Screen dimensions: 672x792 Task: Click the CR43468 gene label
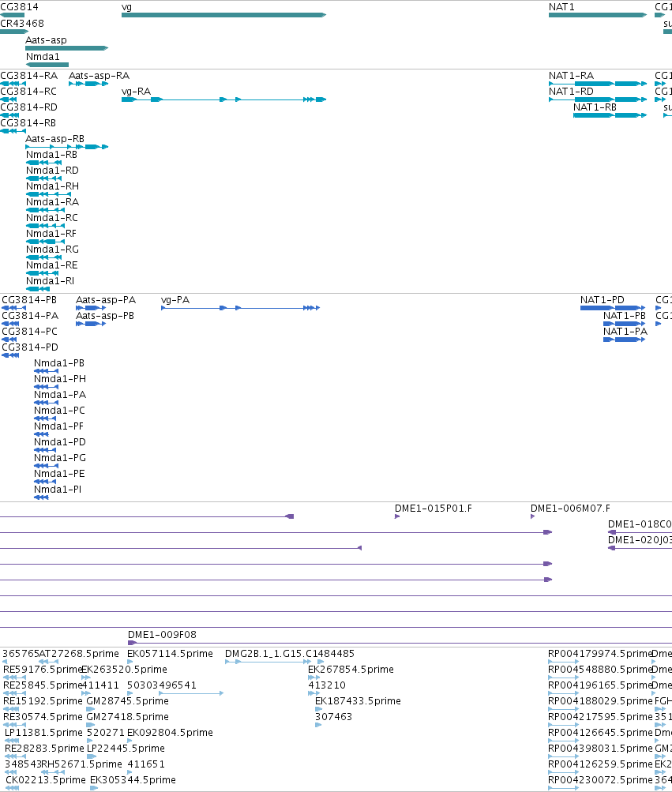click(22, 23)
